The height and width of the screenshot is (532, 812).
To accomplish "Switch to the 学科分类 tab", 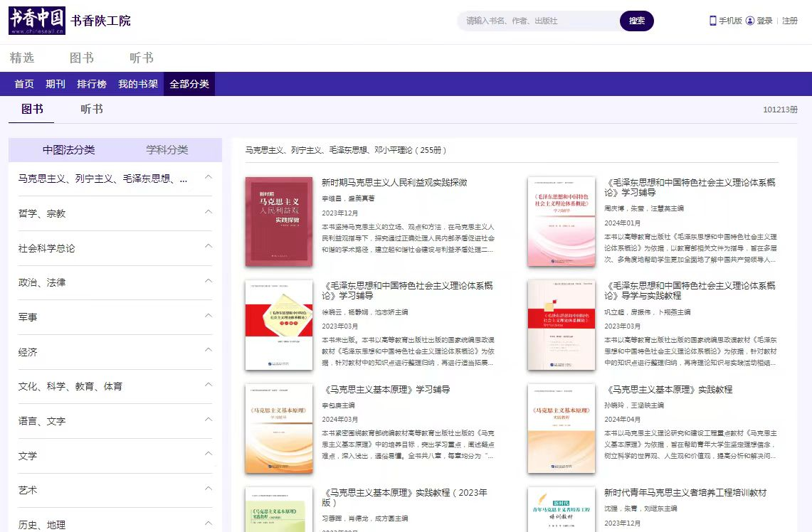I will [167, 150].
